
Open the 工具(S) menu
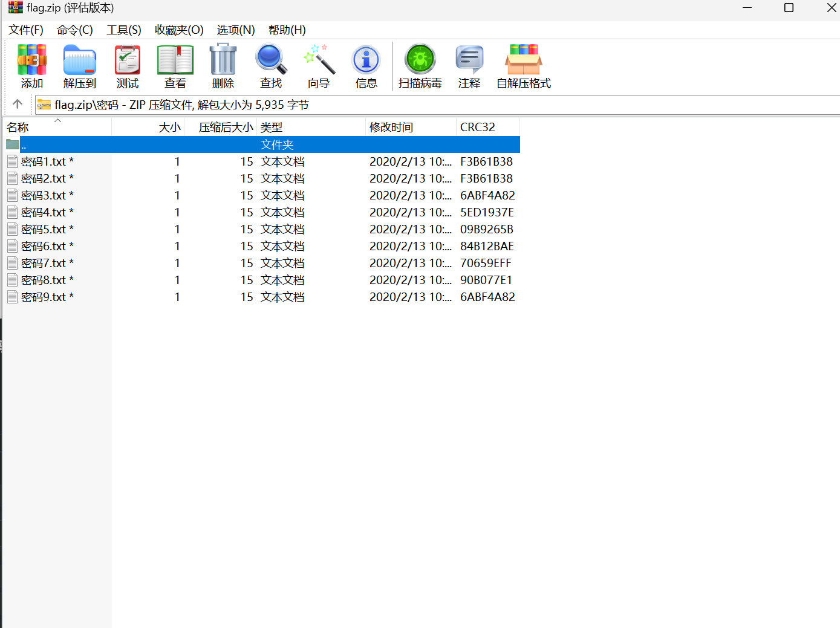pos(123,30)
